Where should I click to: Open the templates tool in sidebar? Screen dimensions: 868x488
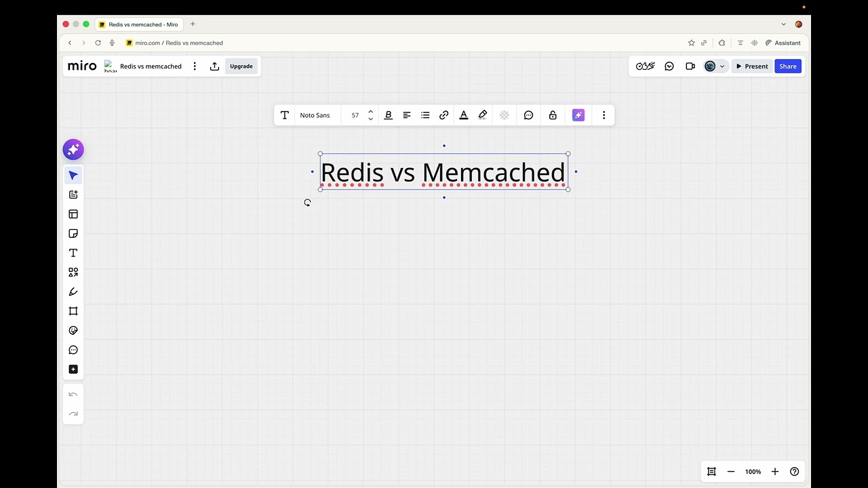click(x=73, y=195)
